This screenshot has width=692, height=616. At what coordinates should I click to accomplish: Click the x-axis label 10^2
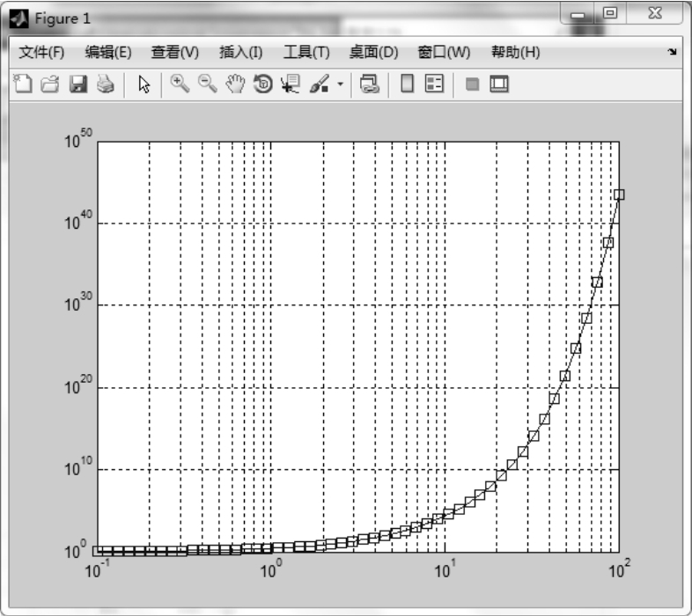pyautogui.click(x=619, y=568)
